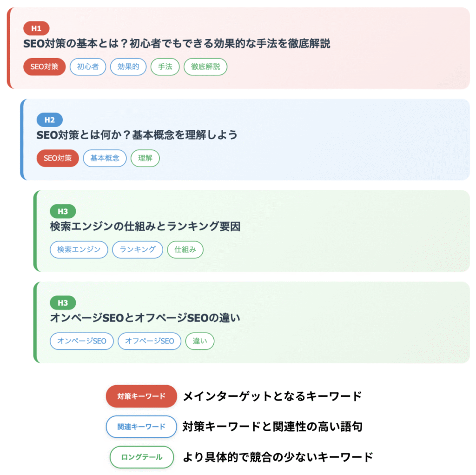The height and width of the screenshot is (475, 476).
Task: Click the 検索エンジン keyword tag
Action: (79, 249)
